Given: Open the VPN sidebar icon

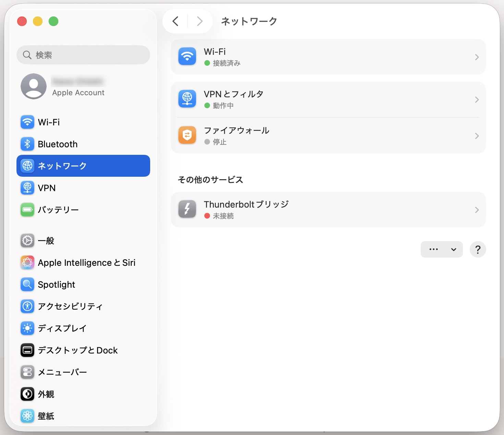Looking at the screenshot, I should click(27, 188).
